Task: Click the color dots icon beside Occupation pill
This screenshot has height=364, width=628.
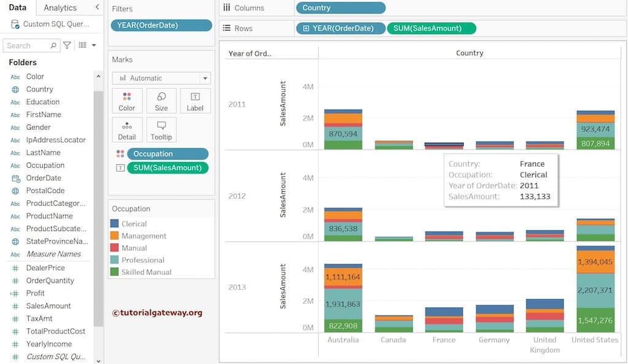Action: [x=120, y=154]
